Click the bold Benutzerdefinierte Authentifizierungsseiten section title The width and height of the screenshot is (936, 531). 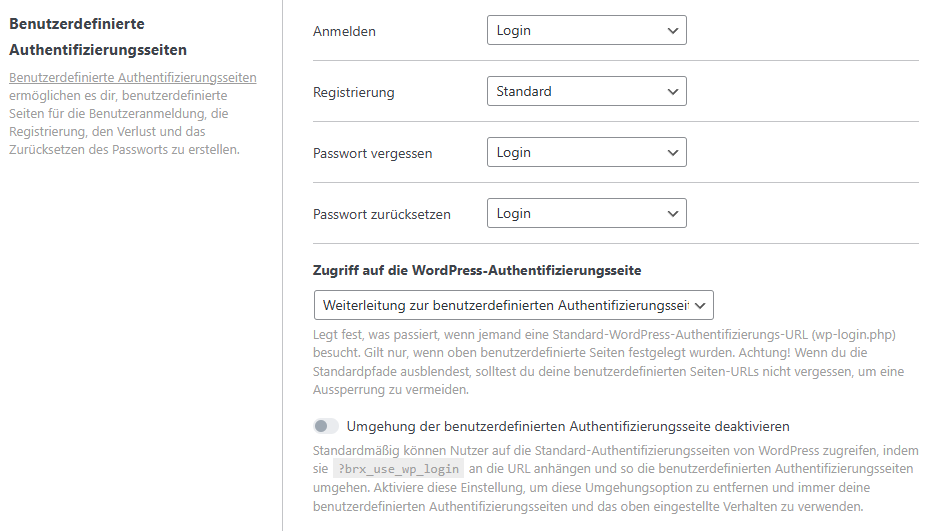point(97,36)
